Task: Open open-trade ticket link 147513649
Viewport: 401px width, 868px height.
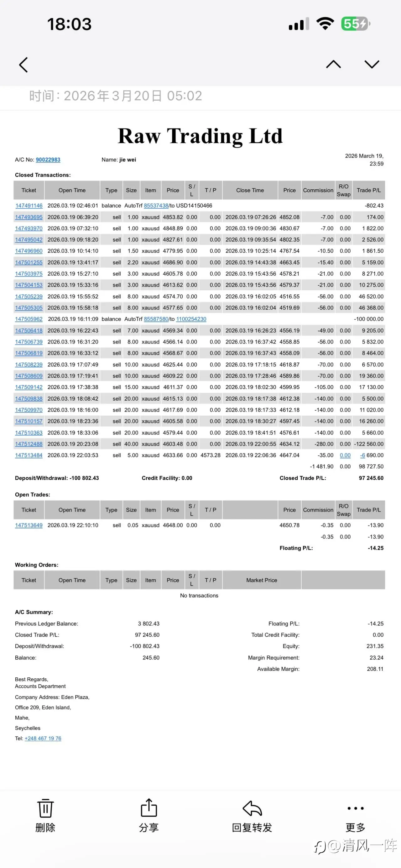Action: tap(29, 525)
